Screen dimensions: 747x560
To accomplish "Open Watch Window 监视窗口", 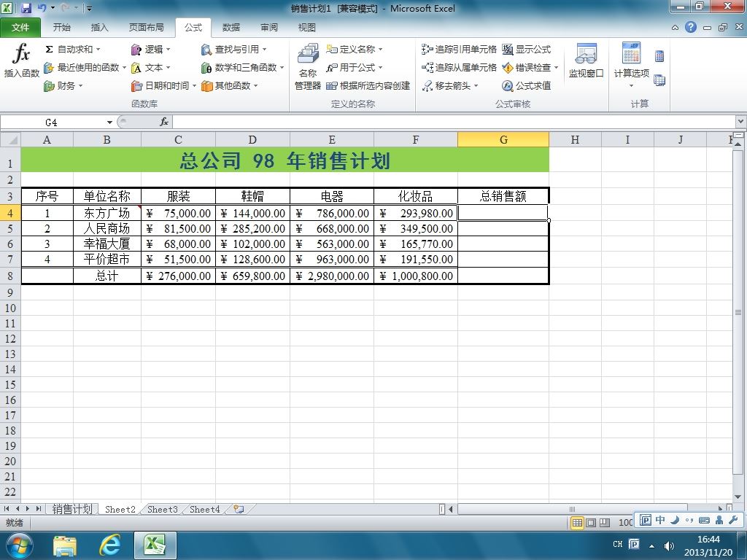I will [586, 61].
